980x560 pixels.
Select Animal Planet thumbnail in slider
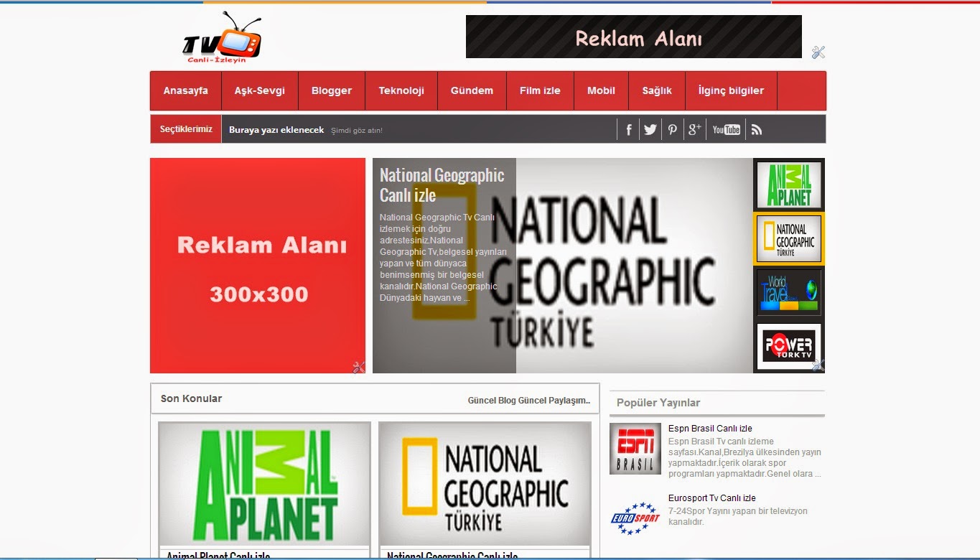pos(789,185)
